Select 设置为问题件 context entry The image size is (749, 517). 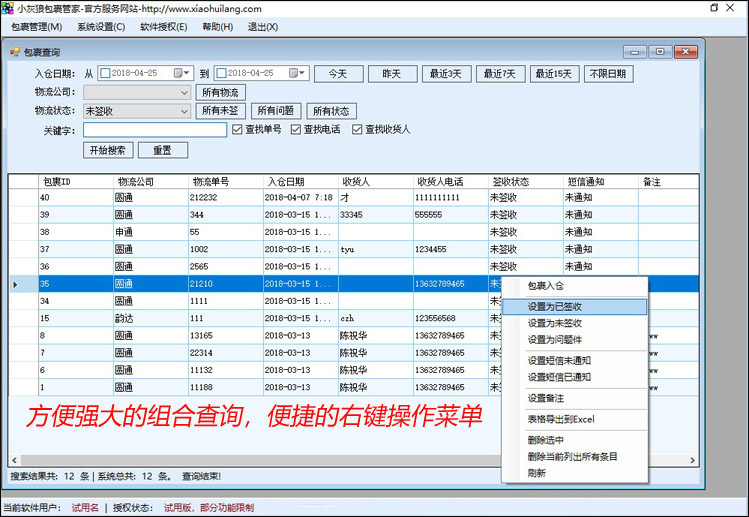click(574, 340)
